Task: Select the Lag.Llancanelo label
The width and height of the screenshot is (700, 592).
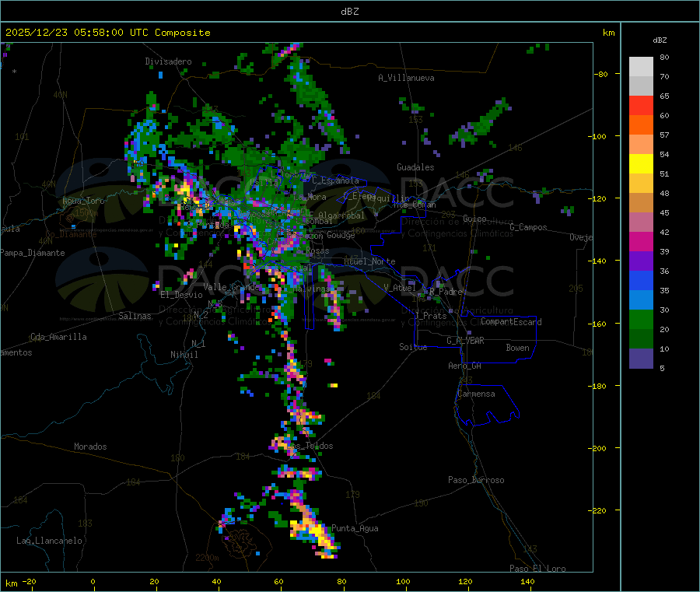Action: click(x=49, y=541)
